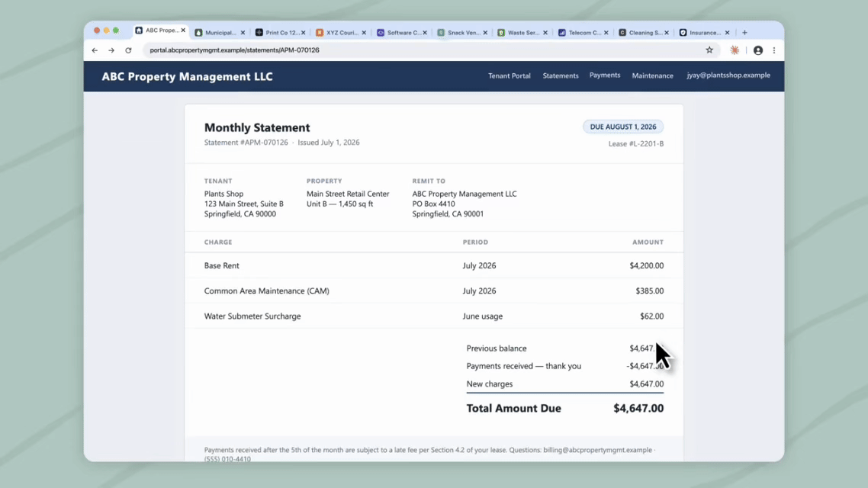Click the Monthly Statement heading
Screen dimensions: 868x488
click(x=257, y=128)
